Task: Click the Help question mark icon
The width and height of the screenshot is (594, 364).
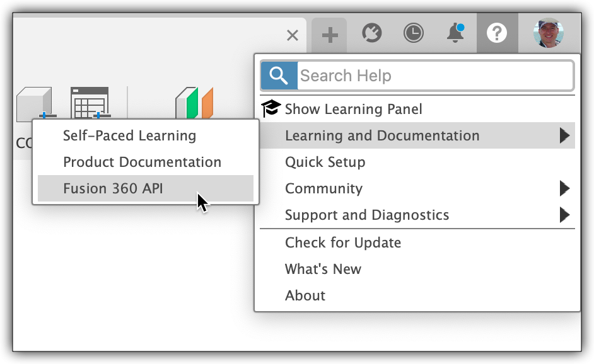Action: [x=497, y=34]
